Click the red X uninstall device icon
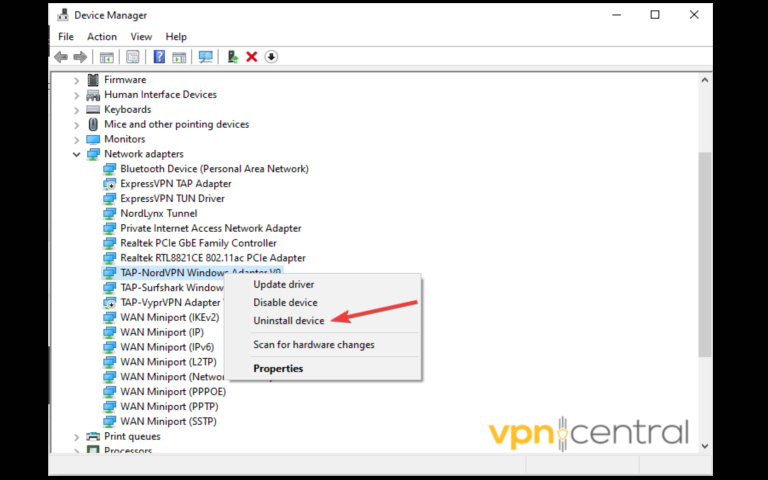This screenshot has height=480, width=768. (252, 57)
